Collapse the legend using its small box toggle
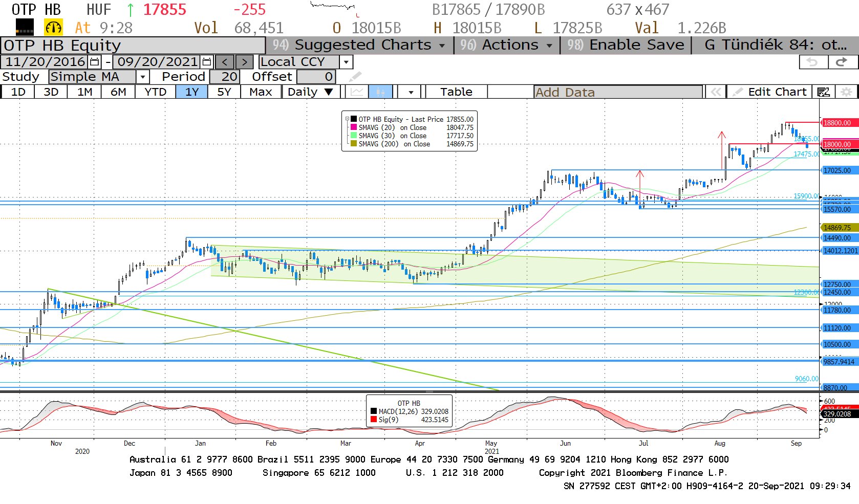The width and height of the screenshot is (859, 504). click(x=347, y=119)
